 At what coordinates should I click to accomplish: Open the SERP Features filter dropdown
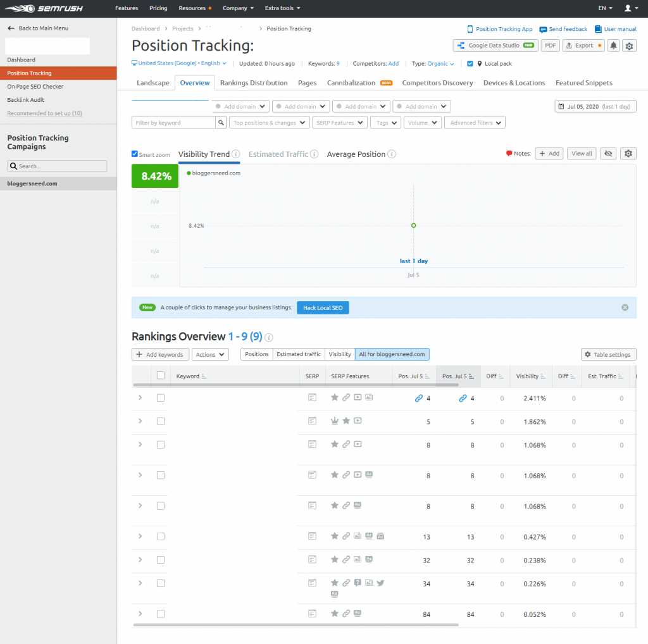point(340,123)
